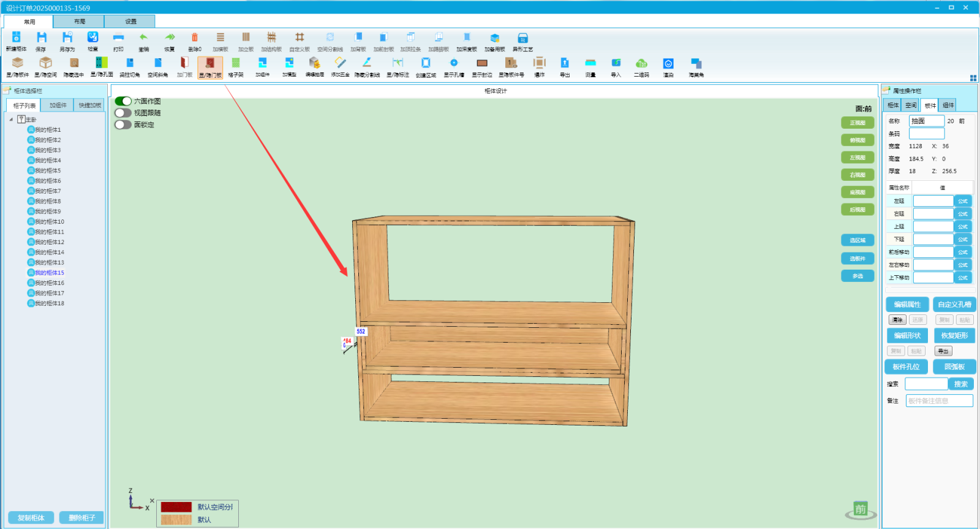Click the 后视图 back view button

pos(858,210)
